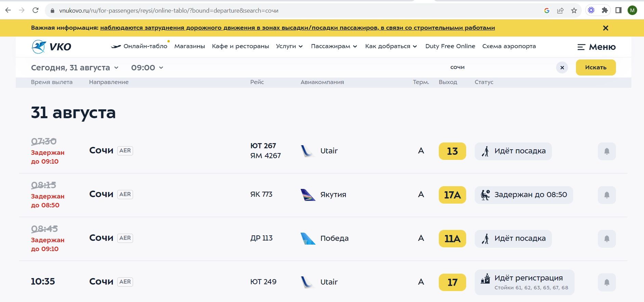Open the traffic difficulties information link

[x=297, y=28]
